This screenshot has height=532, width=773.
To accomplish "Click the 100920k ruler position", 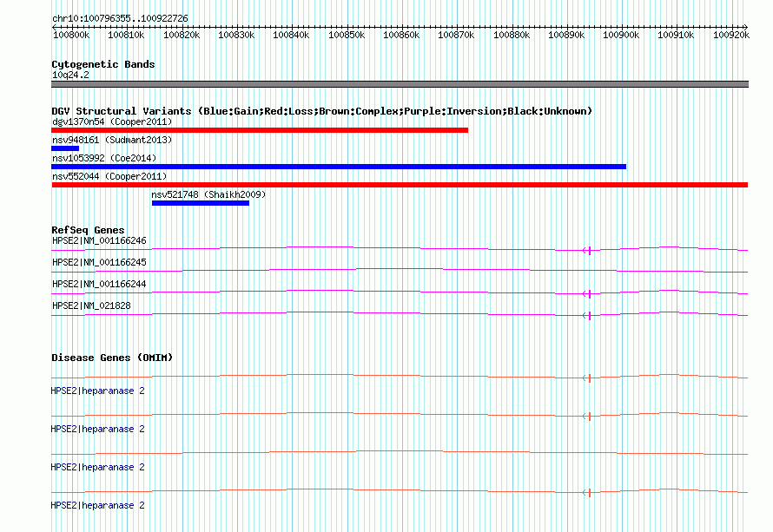I will point(731,35).
